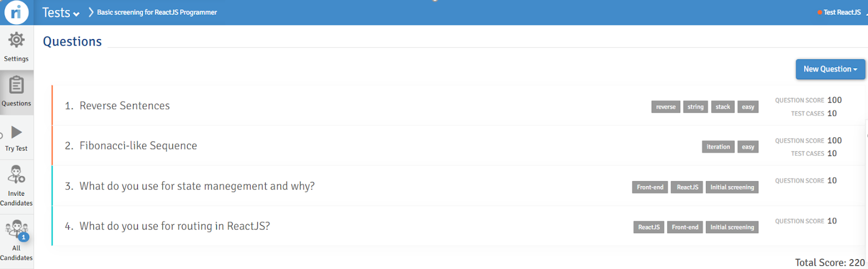Select the 'reverse' tag label

click(x=666, y=107)
